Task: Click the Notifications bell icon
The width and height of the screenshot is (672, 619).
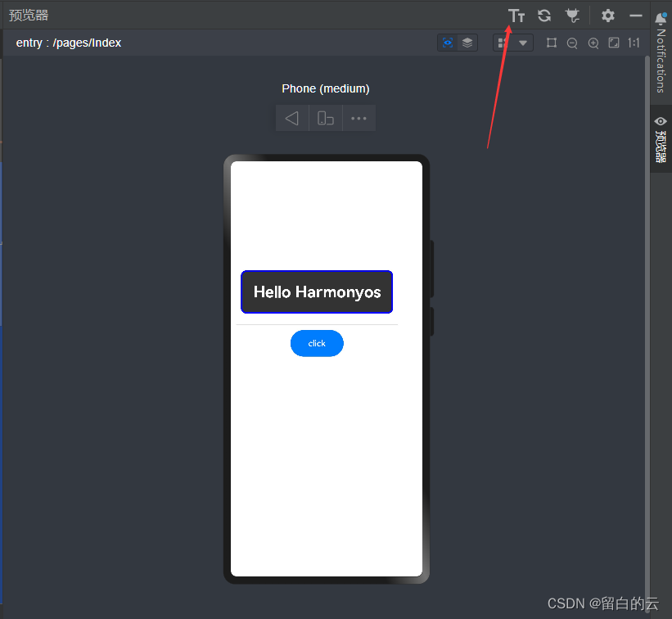Action: tap(661, 18)
